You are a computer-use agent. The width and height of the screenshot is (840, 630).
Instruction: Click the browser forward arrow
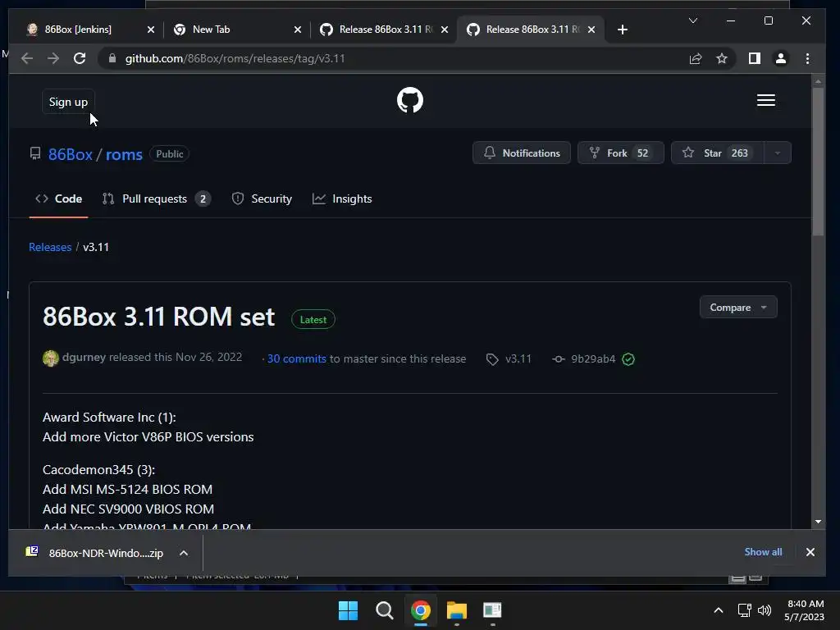point(53,58)
